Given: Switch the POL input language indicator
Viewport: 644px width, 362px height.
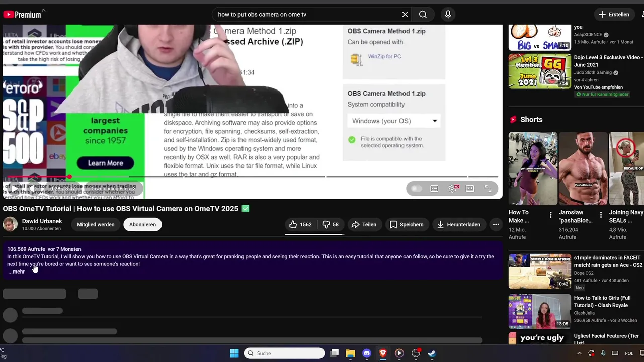Looking at the screenshot, I should point(629,353).
